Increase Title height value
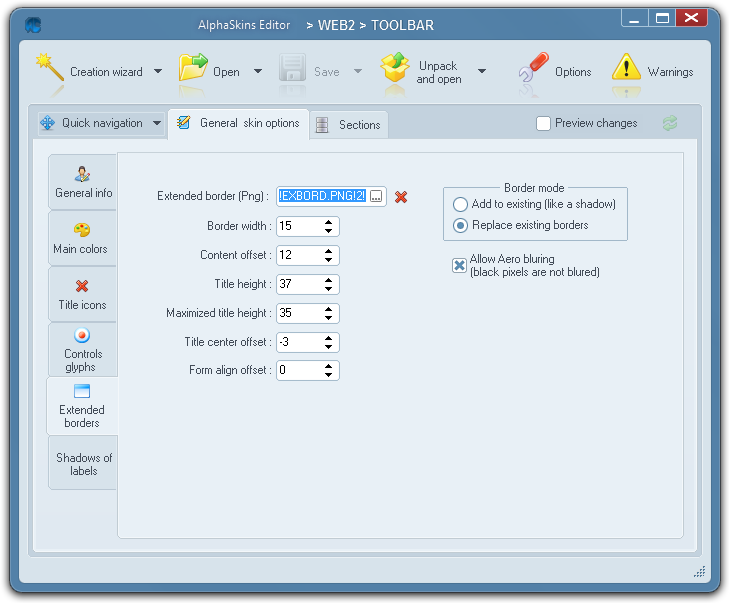 click(329, 280)
